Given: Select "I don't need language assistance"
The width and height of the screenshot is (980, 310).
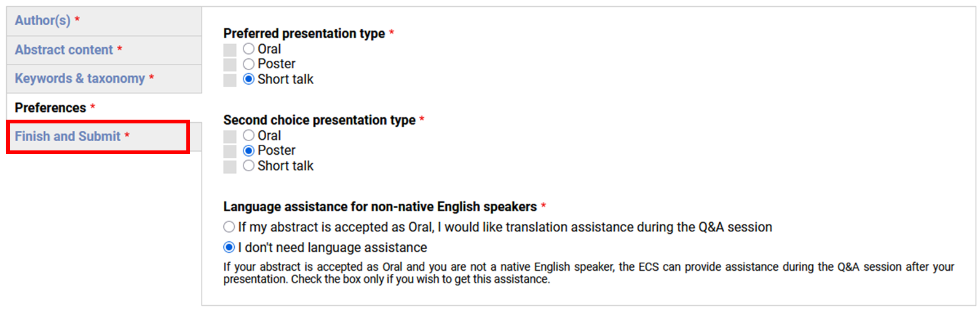Looking at the screenshot, I should tap(229, 247).
